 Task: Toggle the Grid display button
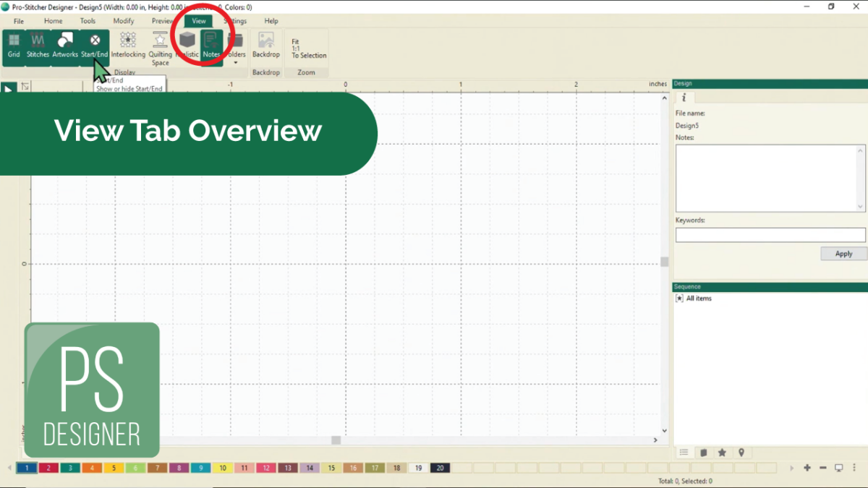tap(14, 46)
